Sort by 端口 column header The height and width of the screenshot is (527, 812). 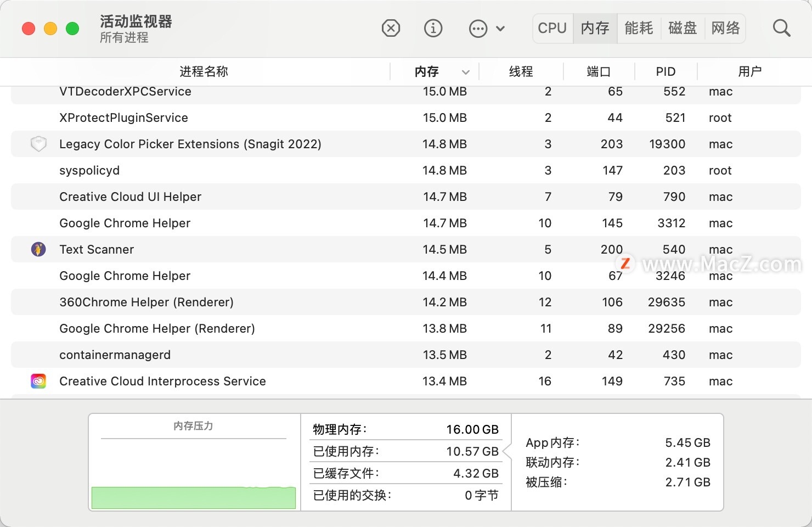(599, 71)
